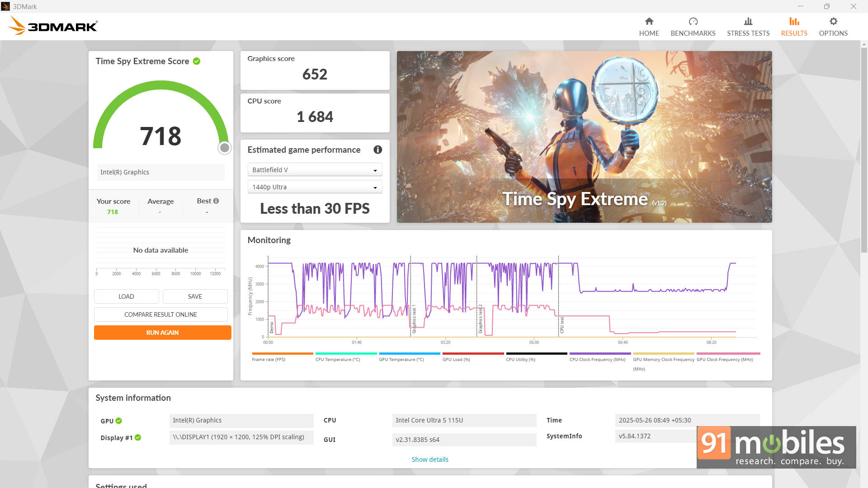Viewport: 868px width, 488px height.
Task: Click the vertical scrollbar thumb
Action: click(x=864, y=149)
